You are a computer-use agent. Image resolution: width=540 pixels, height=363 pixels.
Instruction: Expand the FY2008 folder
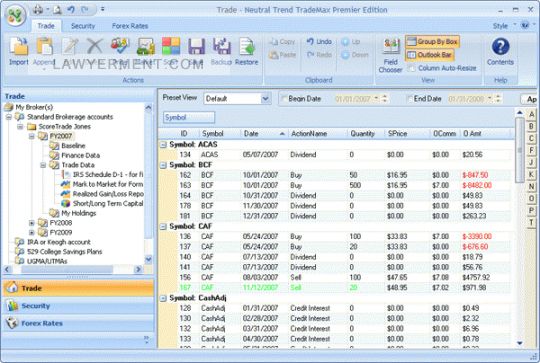tap(32, 223)
